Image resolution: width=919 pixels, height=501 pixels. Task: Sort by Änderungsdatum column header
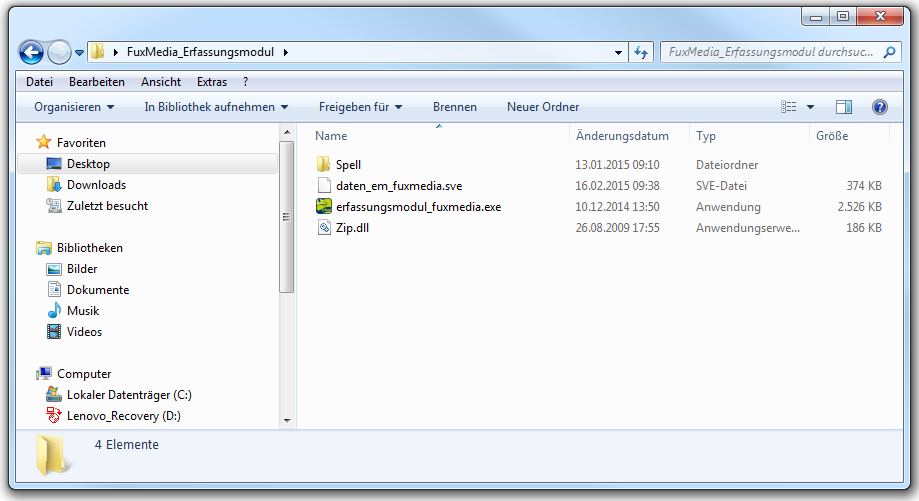tap(622, 136)
